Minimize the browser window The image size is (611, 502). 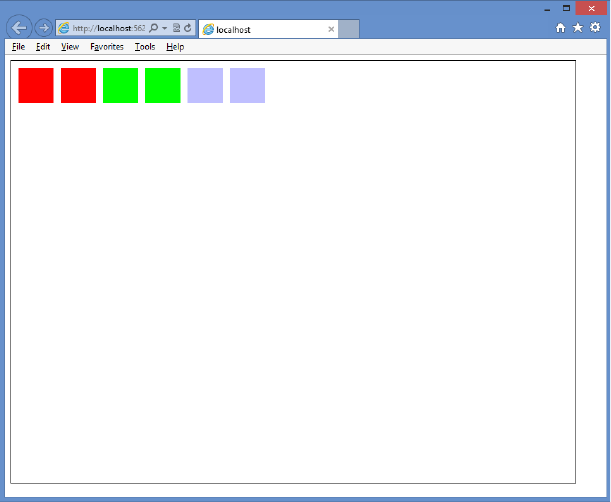point(547,9)
